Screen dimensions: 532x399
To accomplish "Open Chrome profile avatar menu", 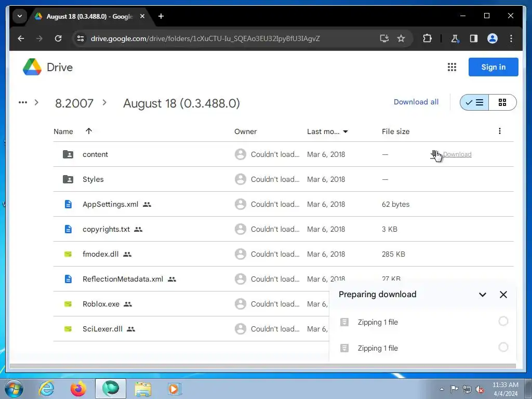I will (x=493, y=38).
